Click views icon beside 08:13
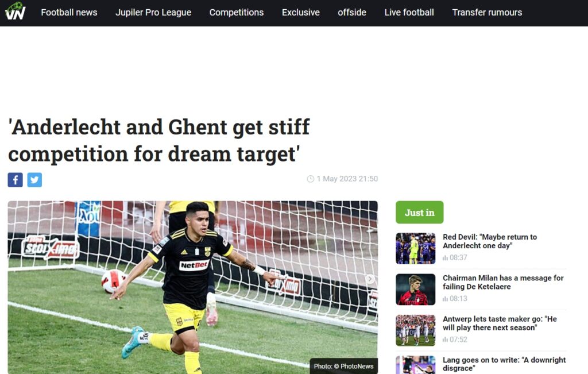 [446, 299]
